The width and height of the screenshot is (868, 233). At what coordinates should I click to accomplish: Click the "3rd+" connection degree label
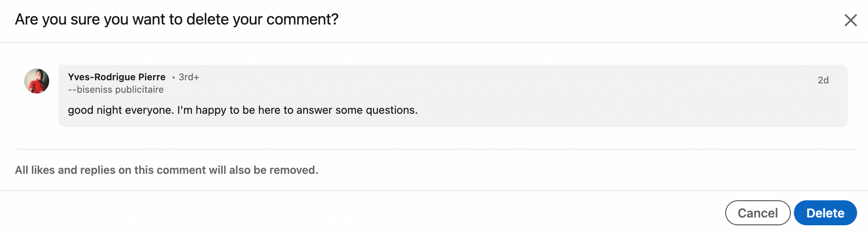tap(189, 77)
